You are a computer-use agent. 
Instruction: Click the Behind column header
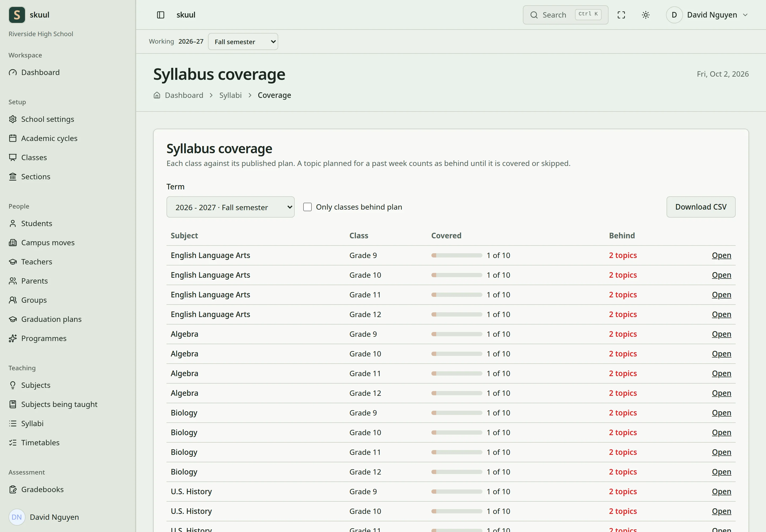click(x=622, y=235)
